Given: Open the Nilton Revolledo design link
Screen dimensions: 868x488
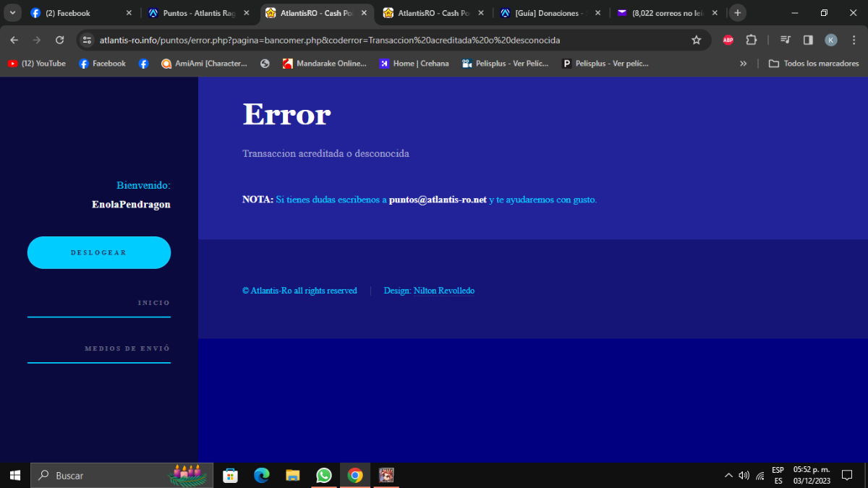Looking at the screenshot, I should coord(444,291).
